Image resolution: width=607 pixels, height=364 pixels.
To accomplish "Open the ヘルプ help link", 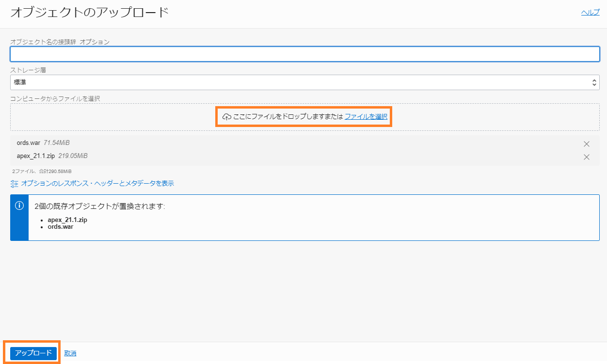I will coord(591,13).
